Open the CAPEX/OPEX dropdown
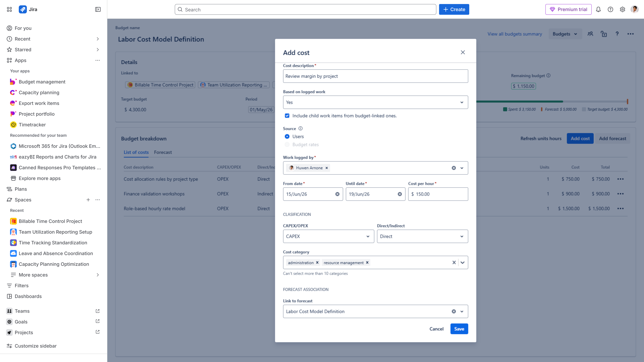644x362 pixels. click(x=329, y=236)
